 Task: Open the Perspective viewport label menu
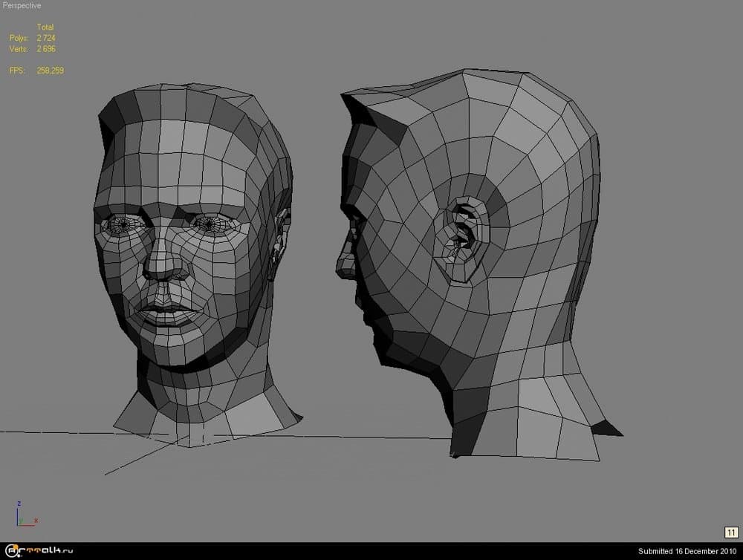click(x=22, y=5)
